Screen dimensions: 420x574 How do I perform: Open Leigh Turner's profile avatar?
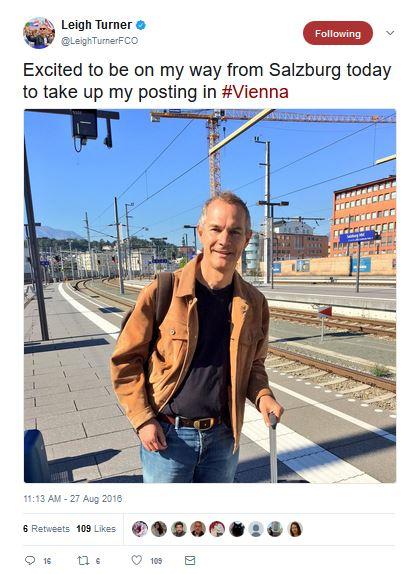pyautogui.click(x=39, y=33)
